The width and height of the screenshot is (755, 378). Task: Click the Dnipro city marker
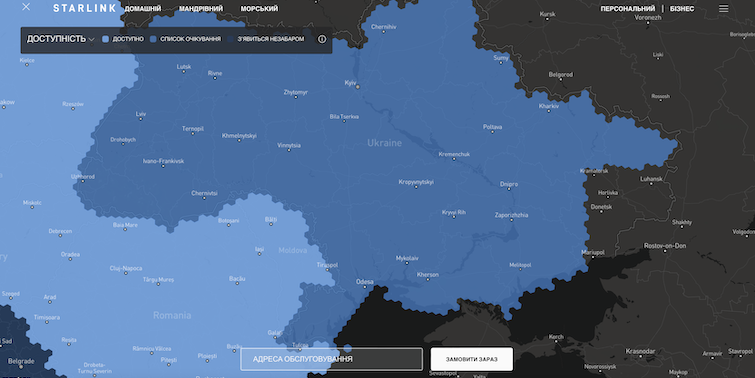(x=509, y=190)
